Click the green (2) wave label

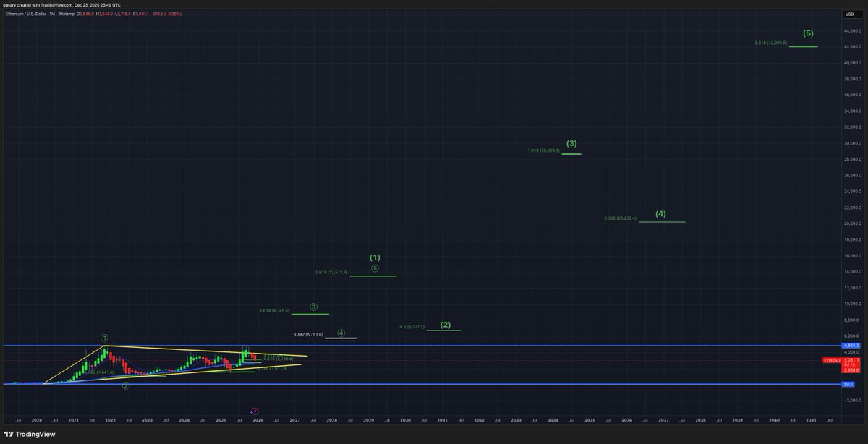[x=446, y=325]
